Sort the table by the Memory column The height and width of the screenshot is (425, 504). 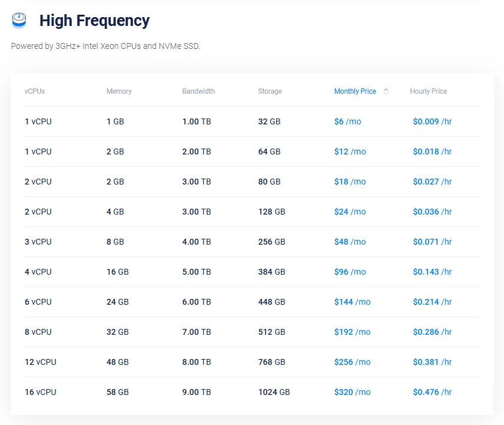click(119, 91)
